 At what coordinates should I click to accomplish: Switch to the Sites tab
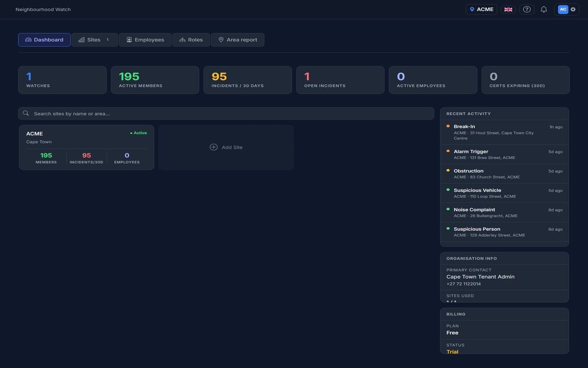pyautogui.click(x=95, y=40)
